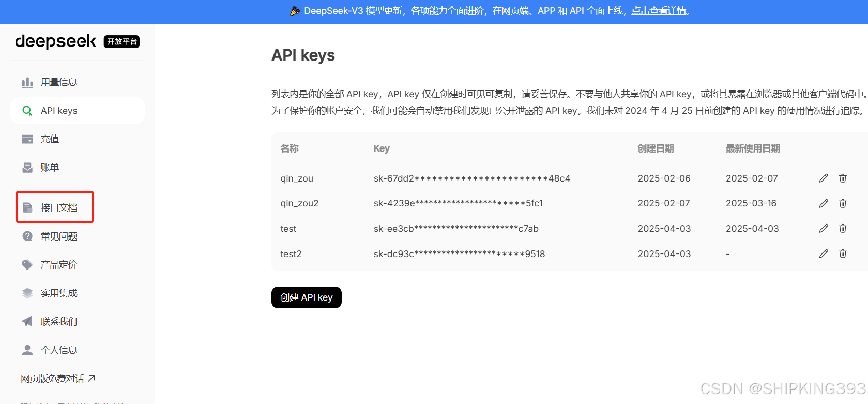Viewport: 868px width, 404px height.
Task: Click the card icon beside 充值
Action: point(27,139)
